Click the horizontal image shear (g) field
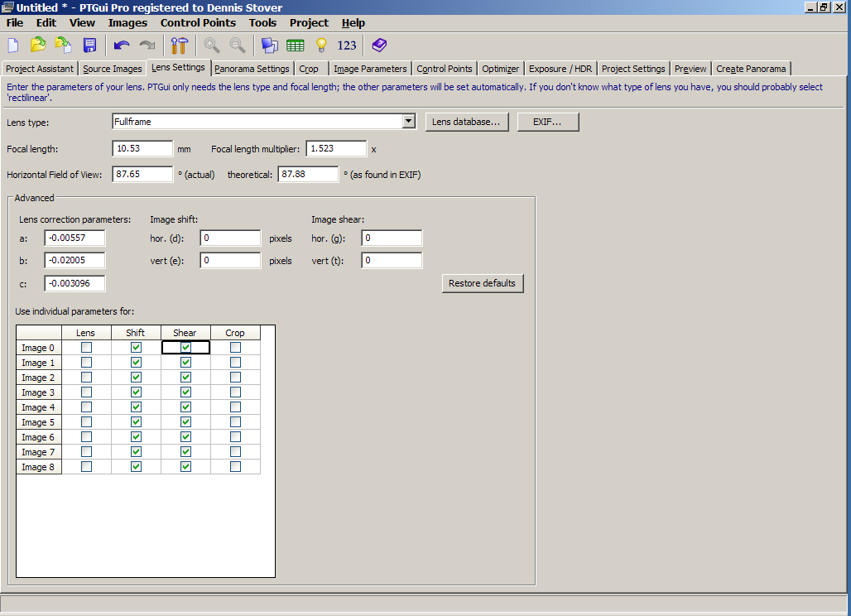 392,238
